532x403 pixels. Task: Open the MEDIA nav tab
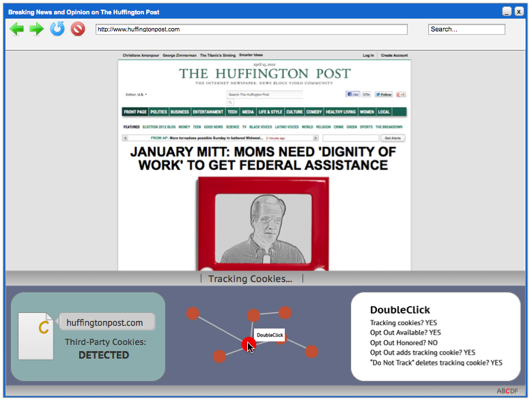248,112
